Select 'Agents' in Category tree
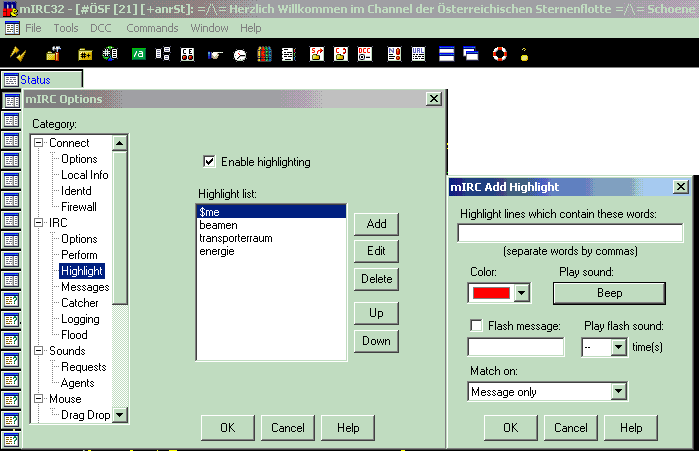This screenshot has height=451, width=699. click(78, 383)
